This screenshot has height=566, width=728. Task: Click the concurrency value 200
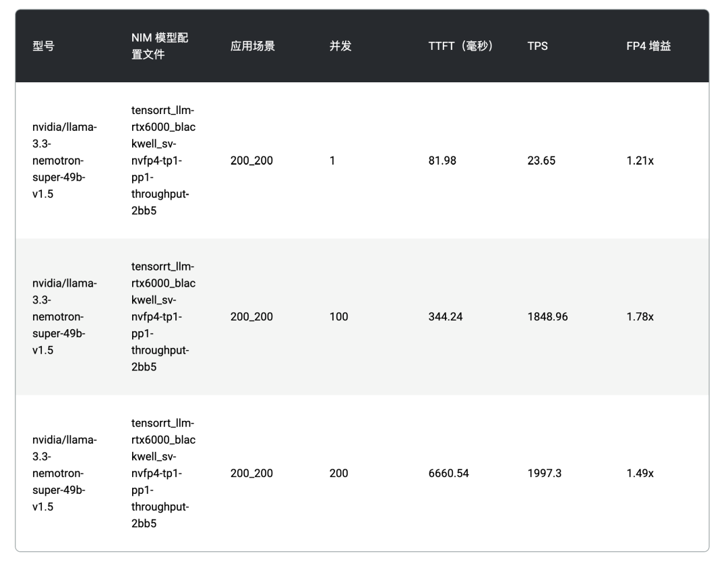tap(338, 474)
